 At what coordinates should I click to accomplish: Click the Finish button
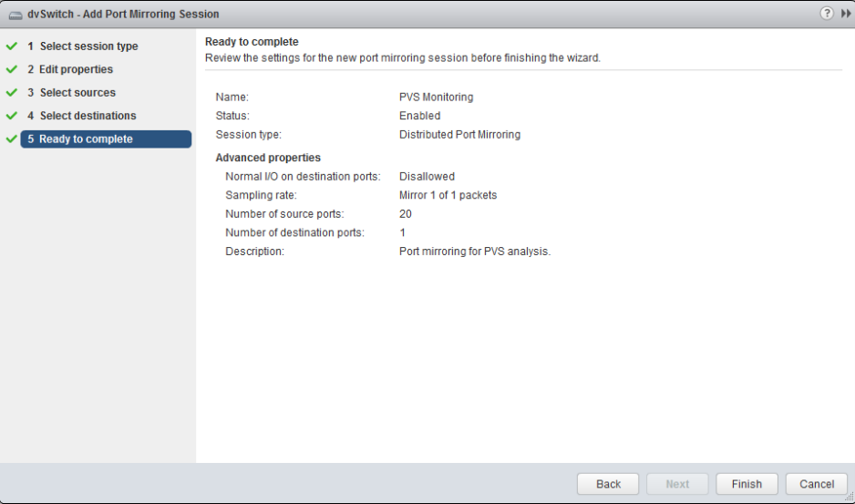[x=747, y=484]
